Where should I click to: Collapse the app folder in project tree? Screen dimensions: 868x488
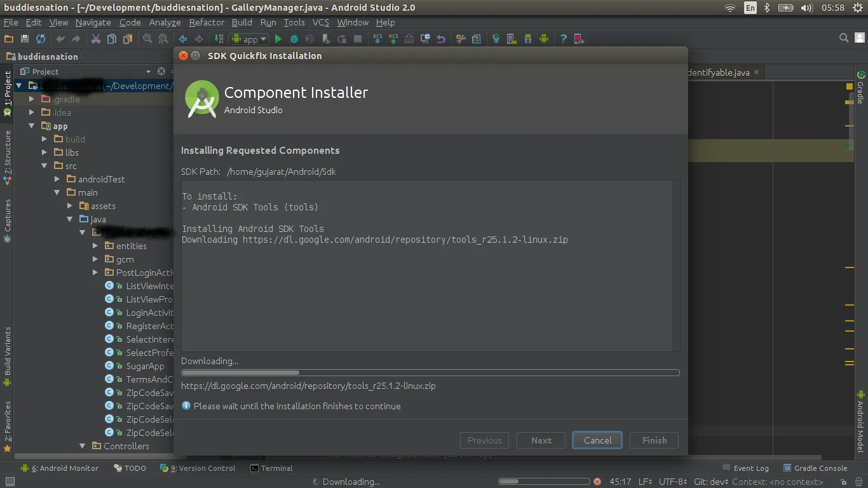tap(32, 126)
